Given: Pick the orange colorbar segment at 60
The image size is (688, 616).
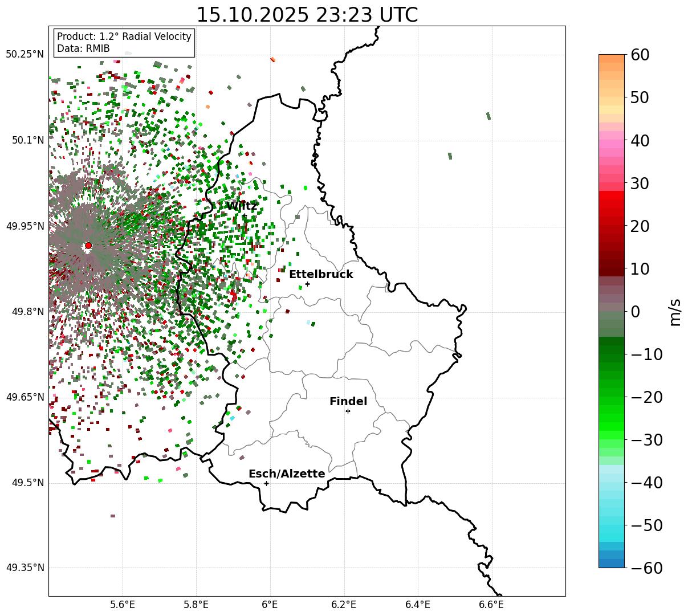Looking at the screenshot, I should coord(612,59).
